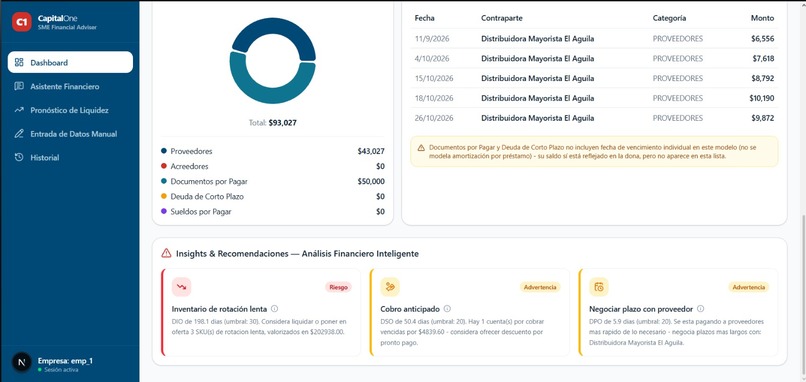
Task: Click the Contraparte column header
Action: [x=502, y=18]
